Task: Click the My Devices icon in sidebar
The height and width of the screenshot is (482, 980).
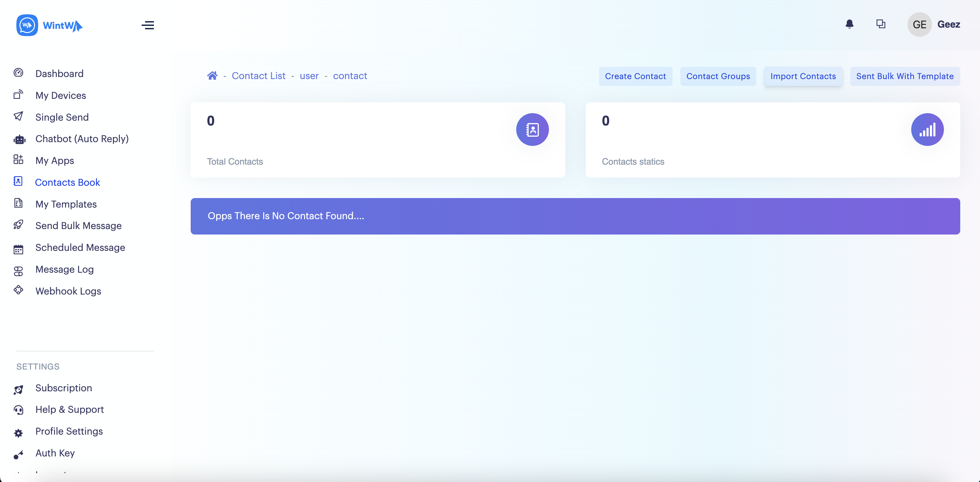Action: pyautogui.click(x=18, y=95)
